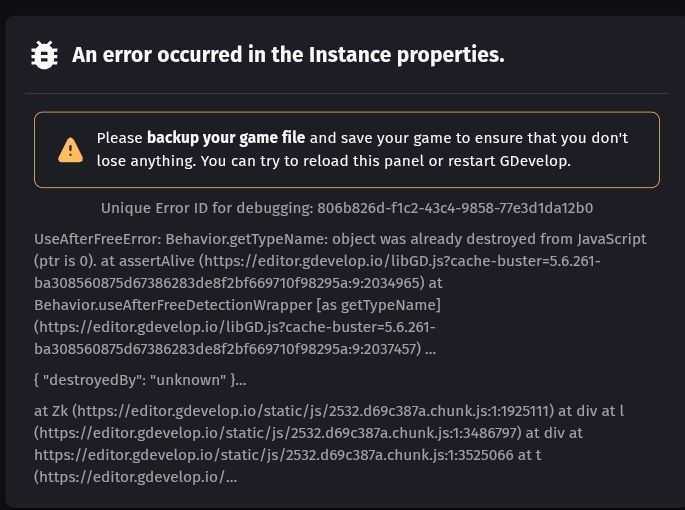Click "Behavior.useAfterFreeDetectionWrapper [as getTypeName]" text
This screenshot has height=510, width=685.
(x=237, y=304)
